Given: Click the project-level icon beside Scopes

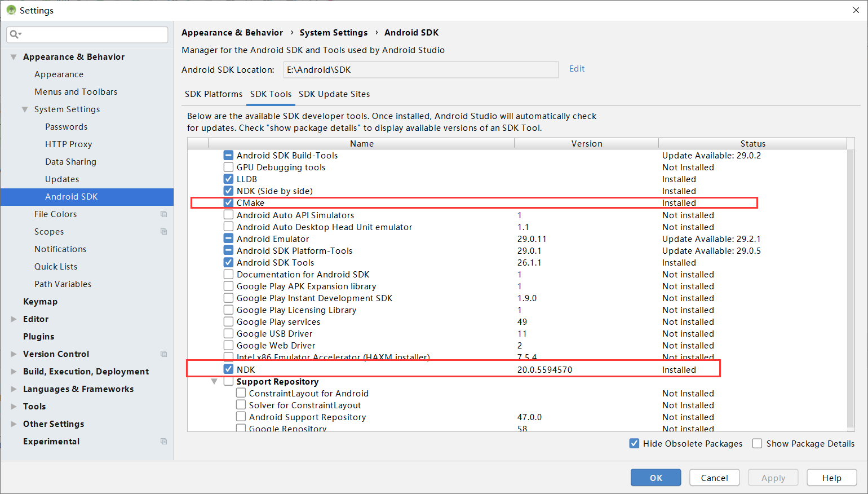Looking at the screenshot, I should coord(163,232).
